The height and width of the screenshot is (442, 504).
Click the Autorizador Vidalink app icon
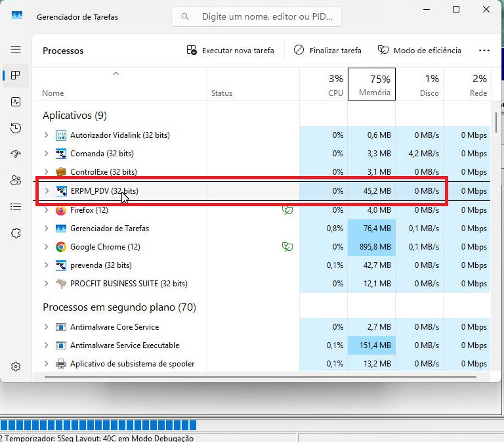tap(61, 135)
